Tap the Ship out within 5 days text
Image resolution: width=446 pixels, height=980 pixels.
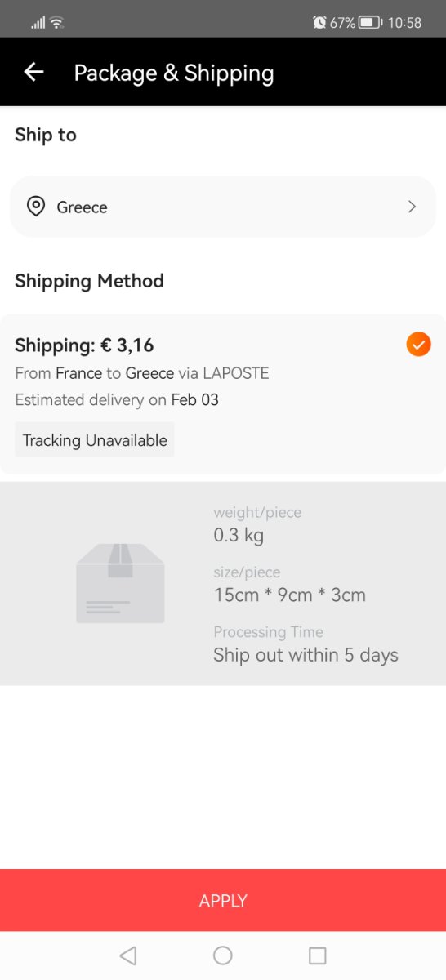tap(306, 655)
